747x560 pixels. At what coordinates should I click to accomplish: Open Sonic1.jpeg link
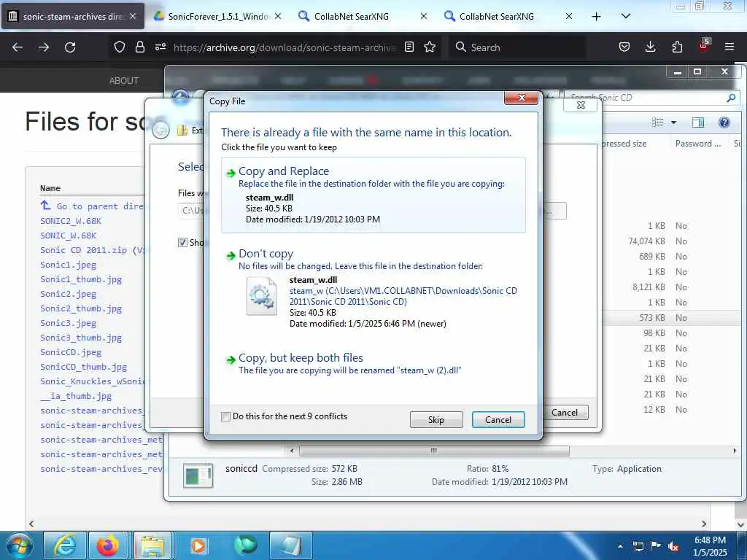(68, 265)
